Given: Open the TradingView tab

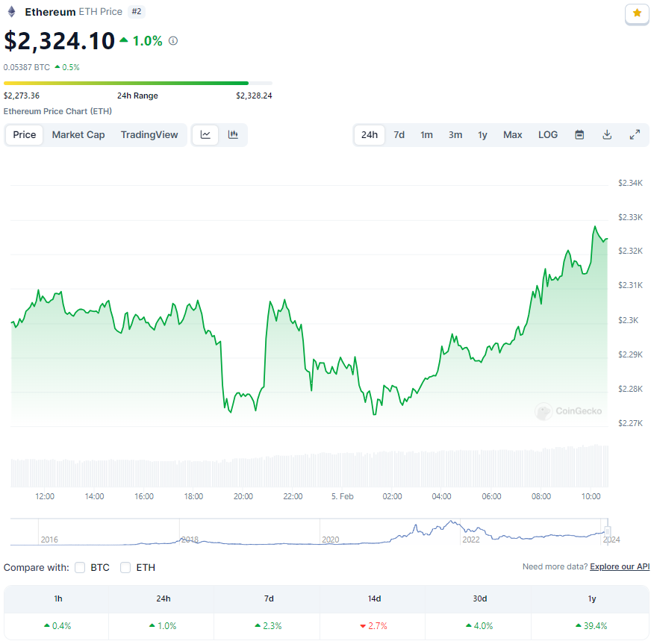Looking at the screenshot, I should click(149, 135).
